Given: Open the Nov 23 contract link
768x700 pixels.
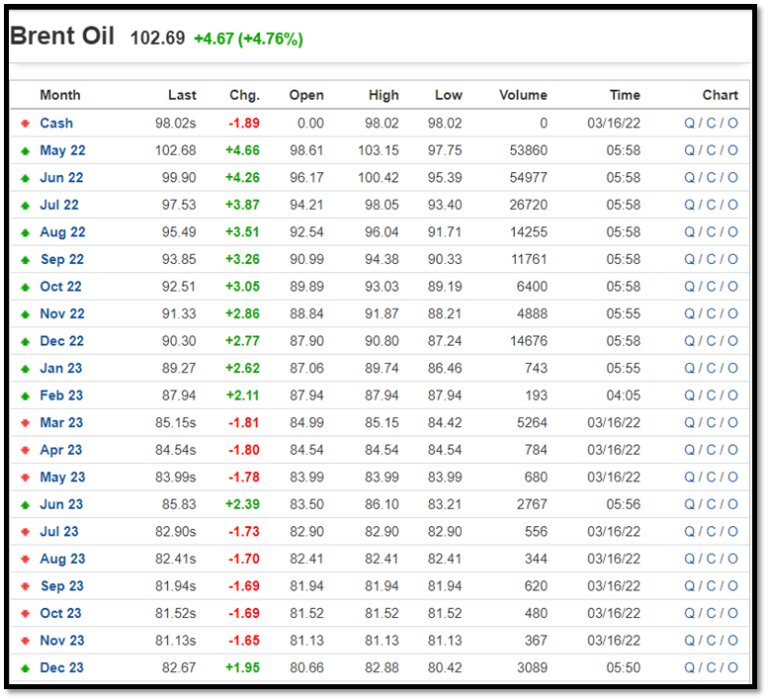Looking at the screenshot, I should [x=62, y=641].
